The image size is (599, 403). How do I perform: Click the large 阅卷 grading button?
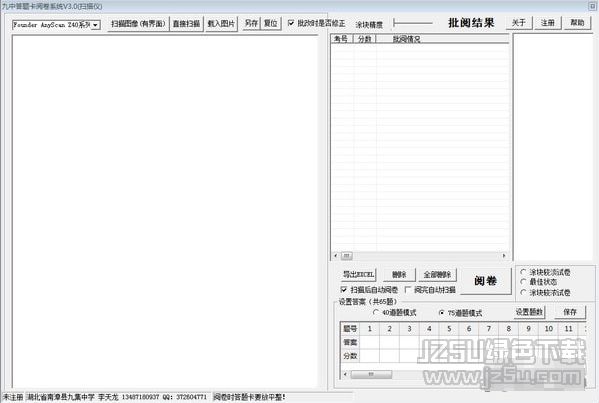point(486,281)
